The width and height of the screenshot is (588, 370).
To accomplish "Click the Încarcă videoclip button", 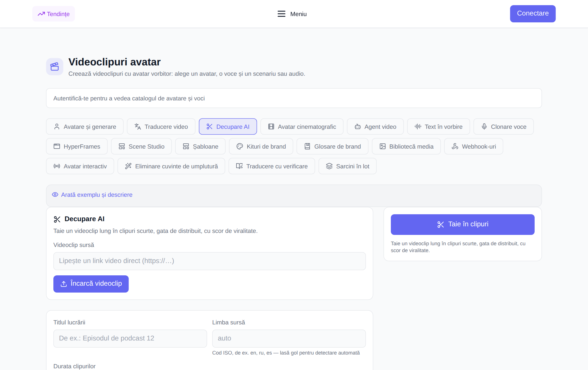I will pyautogui.click(x=91, y=284).
